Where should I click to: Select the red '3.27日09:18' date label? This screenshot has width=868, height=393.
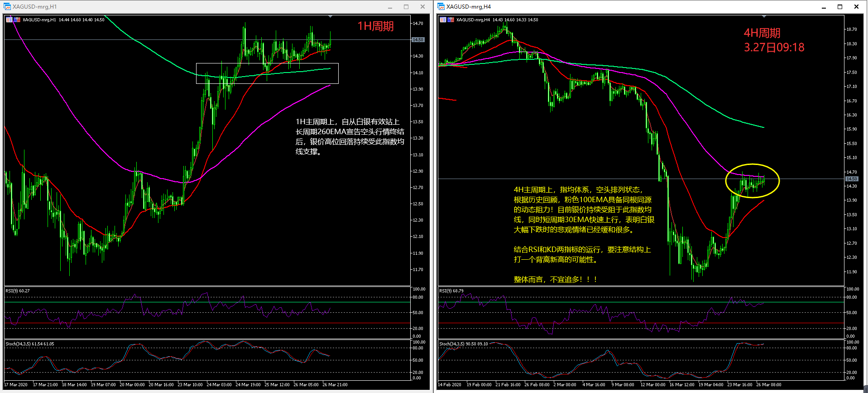click(774, 48)
